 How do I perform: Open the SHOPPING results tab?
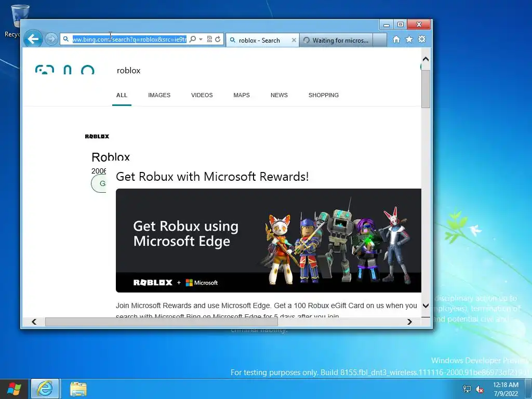324,96
